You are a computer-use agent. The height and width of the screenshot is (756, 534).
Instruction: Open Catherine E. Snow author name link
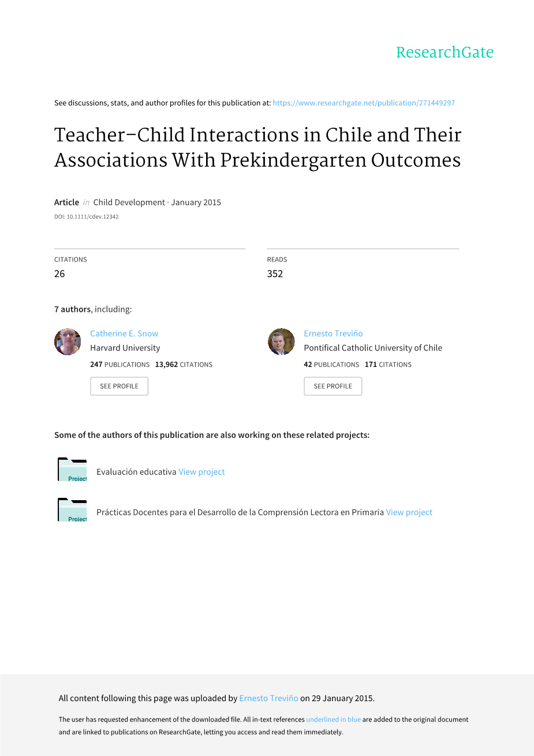coord(124,333)
